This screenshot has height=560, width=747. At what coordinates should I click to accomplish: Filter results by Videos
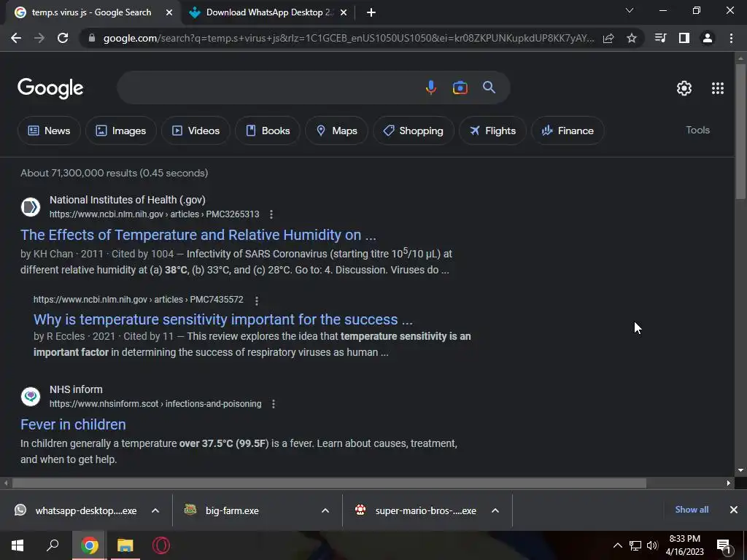point(196,131)
